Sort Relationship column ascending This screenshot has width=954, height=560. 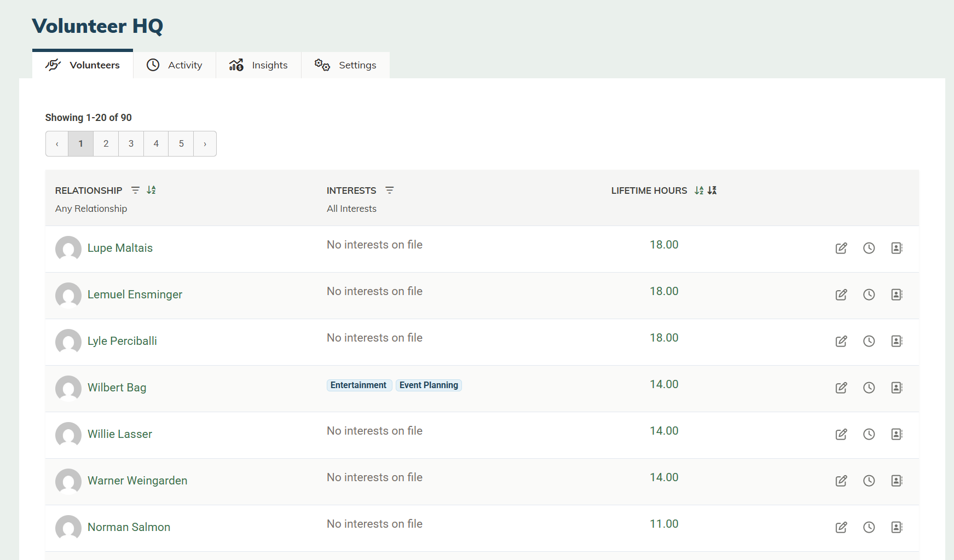click(152, 190)
